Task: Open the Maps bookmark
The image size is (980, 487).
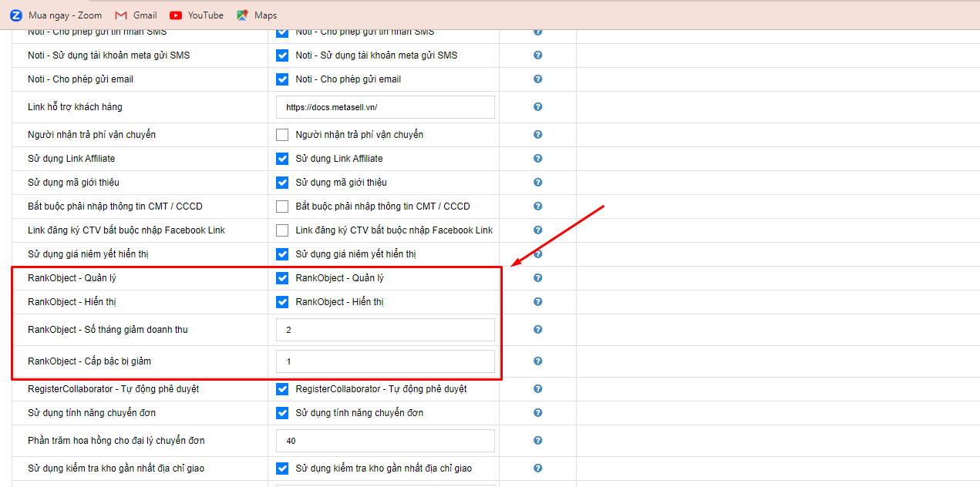Action: tap(257, 15)
